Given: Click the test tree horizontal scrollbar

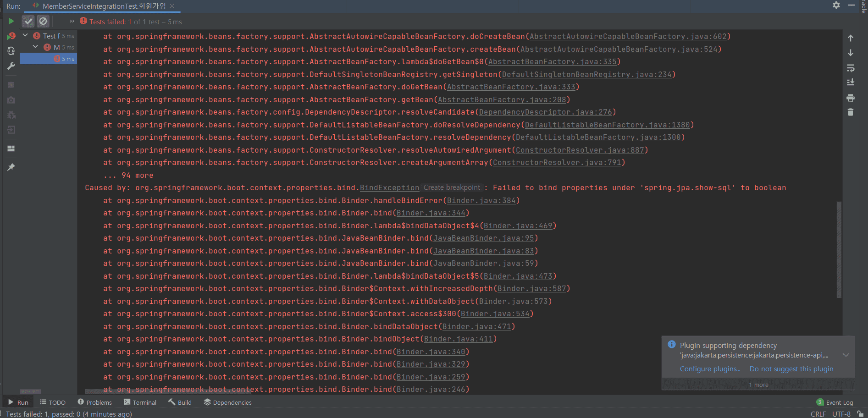Looking at the screenshot, I should click(x=31, y=391).
